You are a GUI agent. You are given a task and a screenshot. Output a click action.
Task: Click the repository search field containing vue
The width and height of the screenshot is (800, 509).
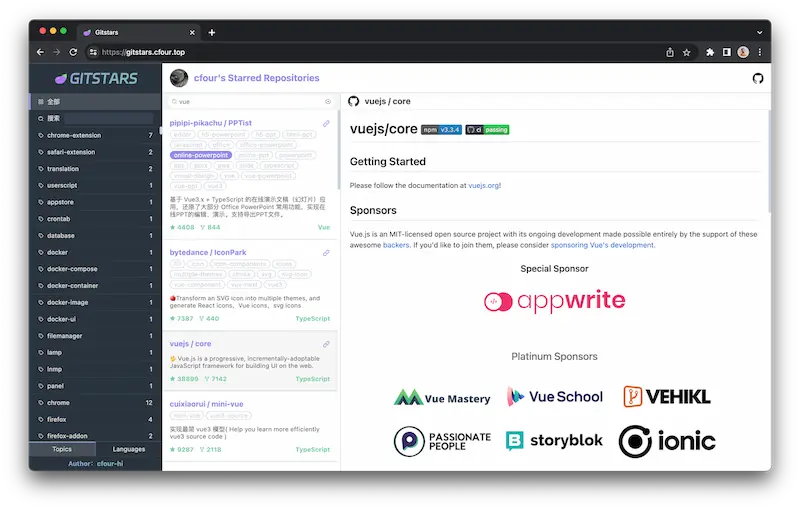250,101
